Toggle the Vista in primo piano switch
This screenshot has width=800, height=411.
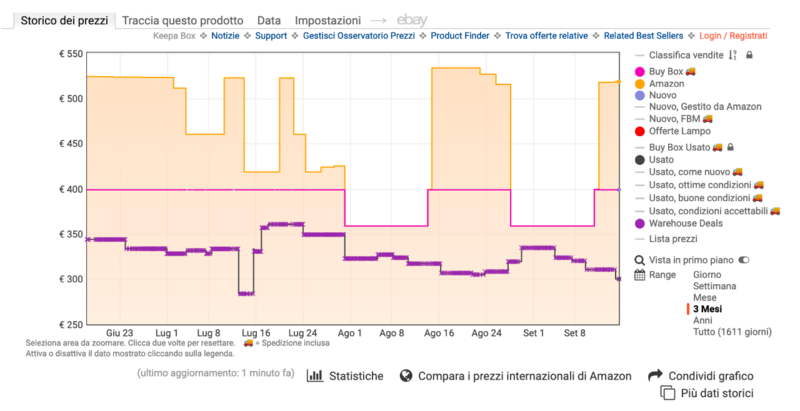[x=743, y=259]
